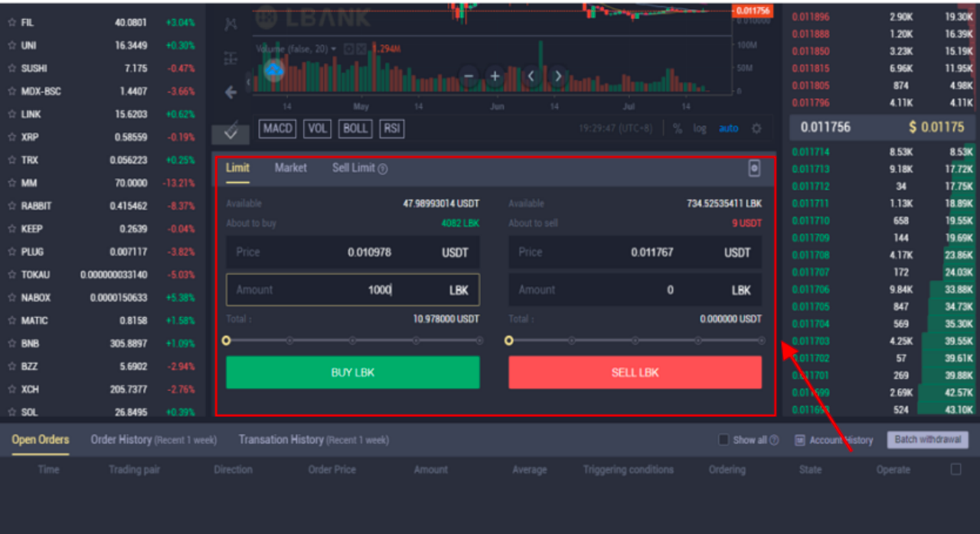980x534 pixels.
Task: Select the 0.011714 bid in order book
Action: click(x=811, y=152)
